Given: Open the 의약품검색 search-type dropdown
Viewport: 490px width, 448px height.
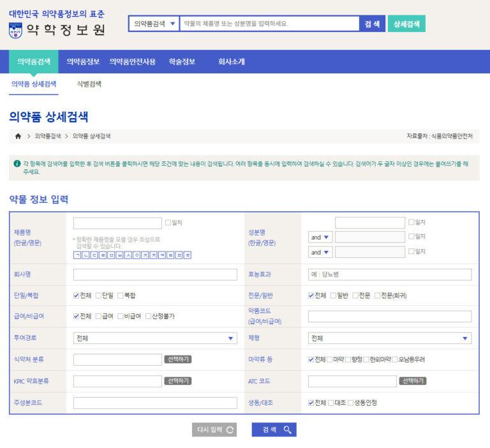Looking at the screenshot, I should point(154,24).
